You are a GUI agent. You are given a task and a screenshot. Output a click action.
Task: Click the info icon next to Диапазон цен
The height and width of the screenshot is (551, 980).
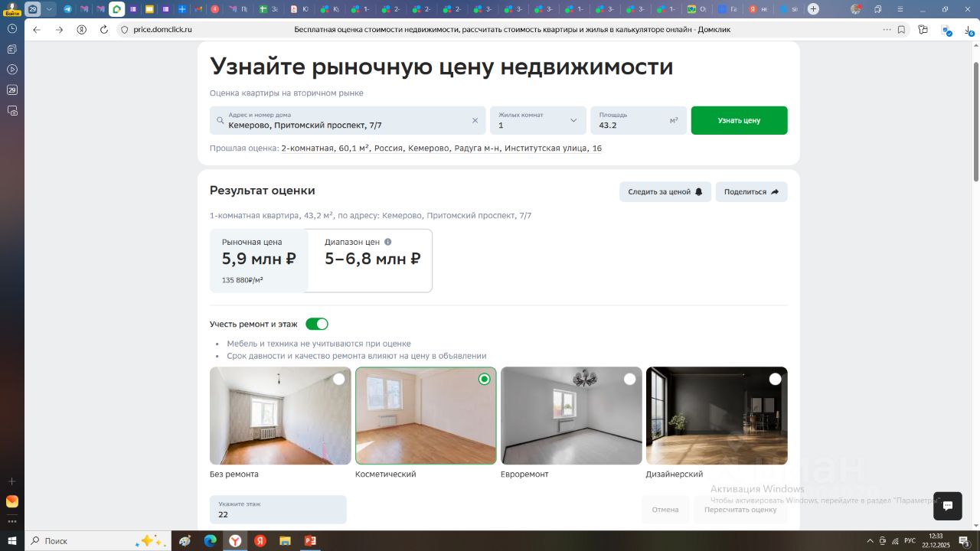387,242
